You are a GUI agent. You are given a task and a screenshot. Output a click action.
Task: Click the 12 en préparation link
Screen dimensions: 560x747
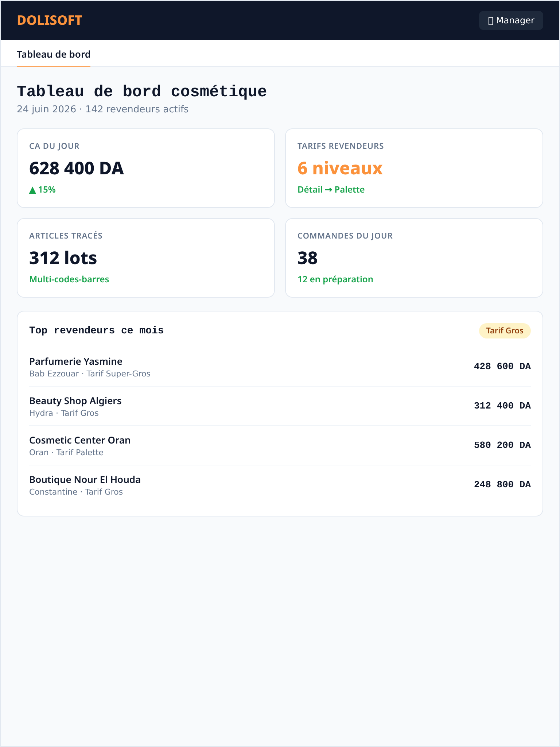click(x=335, y=279)
